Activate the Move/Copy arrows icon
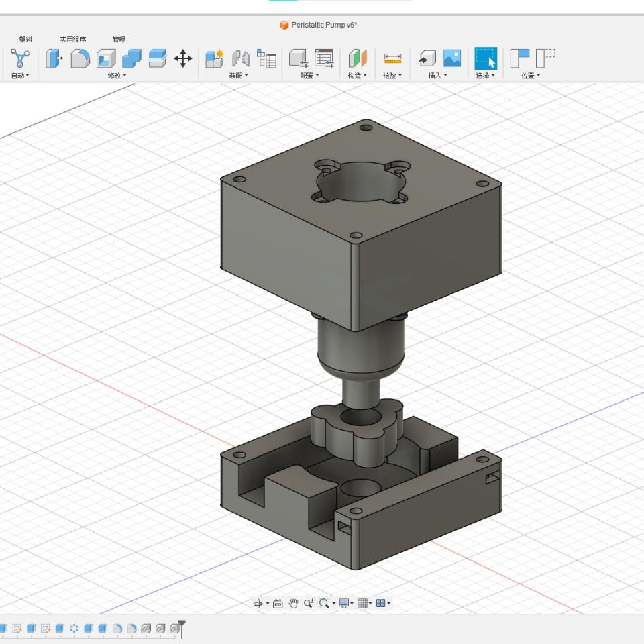644x644 pixels. (182, 58)
